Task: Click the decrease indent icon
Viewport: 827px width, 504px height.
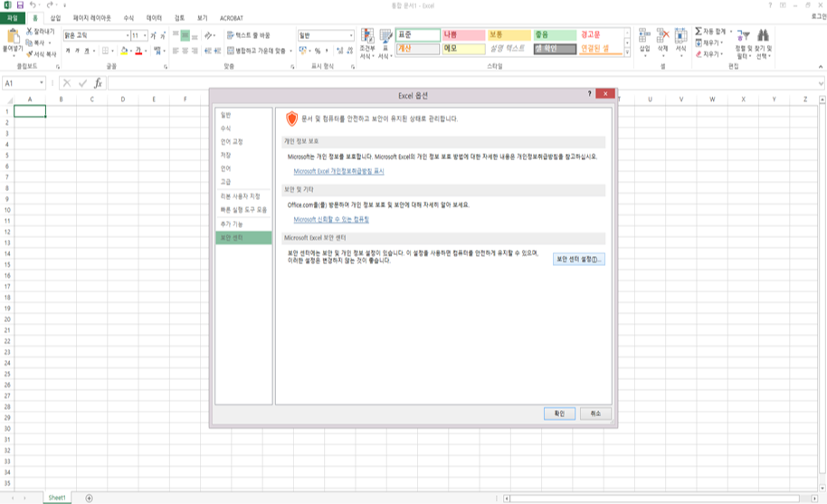Action: (x=208, y=51)
